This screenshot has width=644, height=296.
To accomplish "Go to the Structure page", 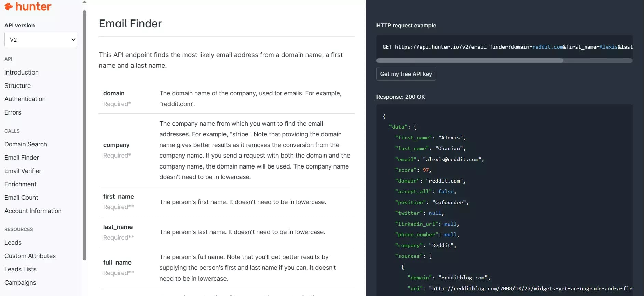I will click(x=17, y=86).
